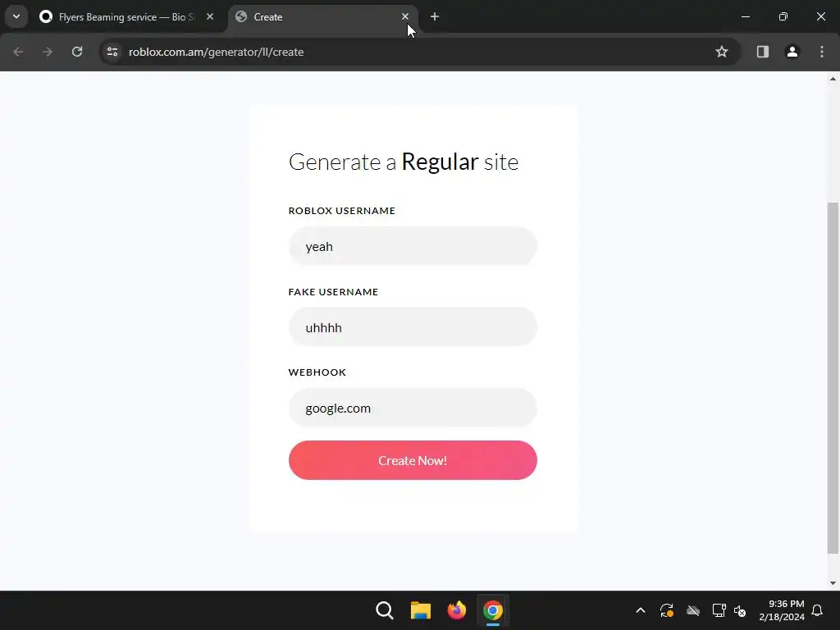Focus the Roblox Username field
Viewport: 840px width, 630px height.
(413, 246)
